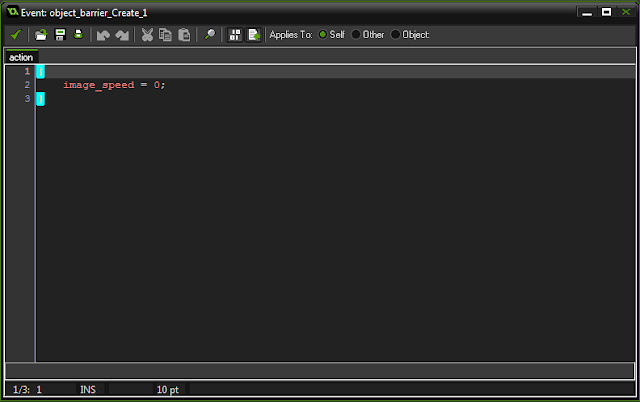Viewport: 640px width, 402px height.
Task: Click the INS mode status indicator
Action: 88,390
